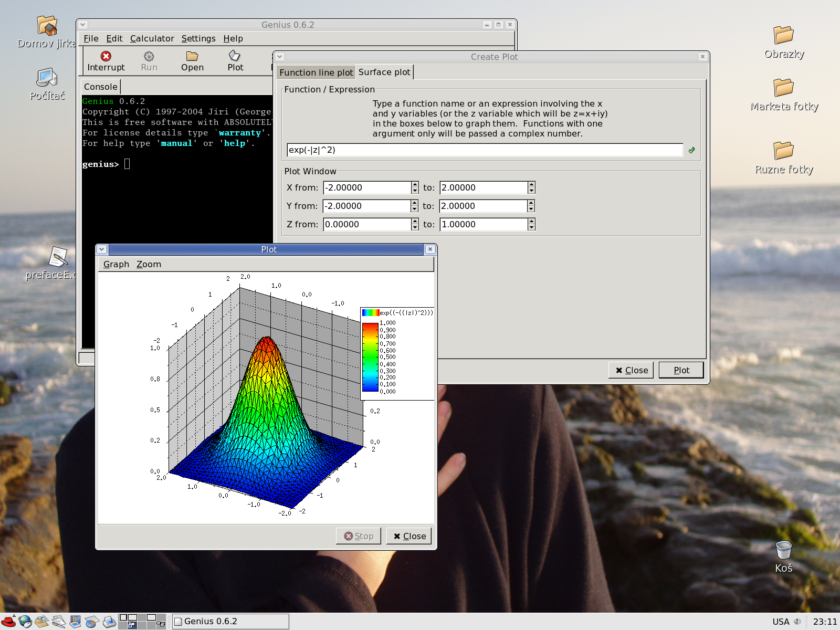Click the Red Hat main menu icon
Viewport: 840px width, 630px height.
tap(8, 622)
